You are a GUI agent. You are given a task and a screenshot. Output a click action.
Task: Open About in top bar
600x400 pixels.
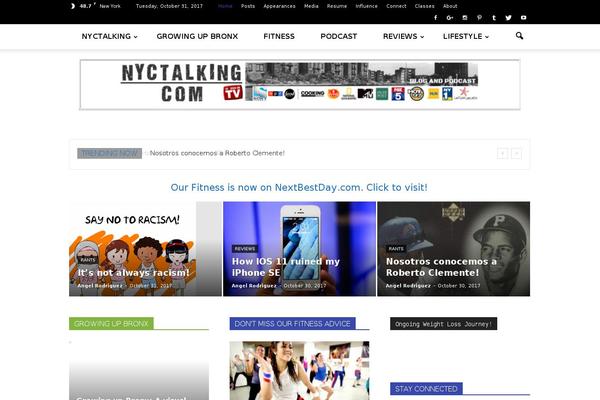(450, 6)
